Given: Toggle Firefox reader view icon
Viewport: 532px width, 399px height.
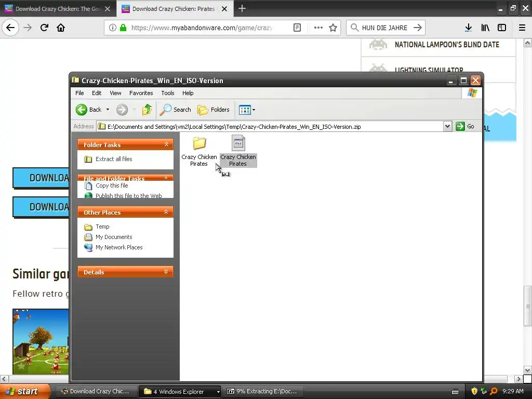Looking at the screenshot, I should tap(297, 28).
